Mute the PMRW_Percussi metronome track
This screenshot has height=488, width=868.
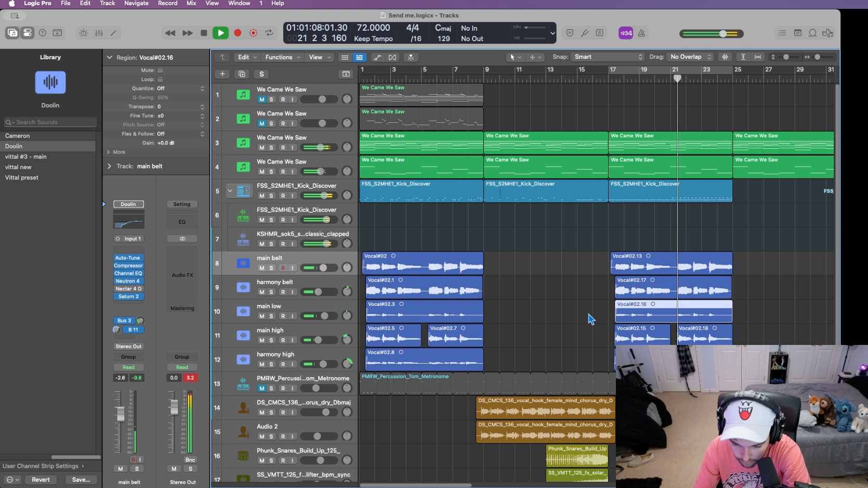(261, 389)
